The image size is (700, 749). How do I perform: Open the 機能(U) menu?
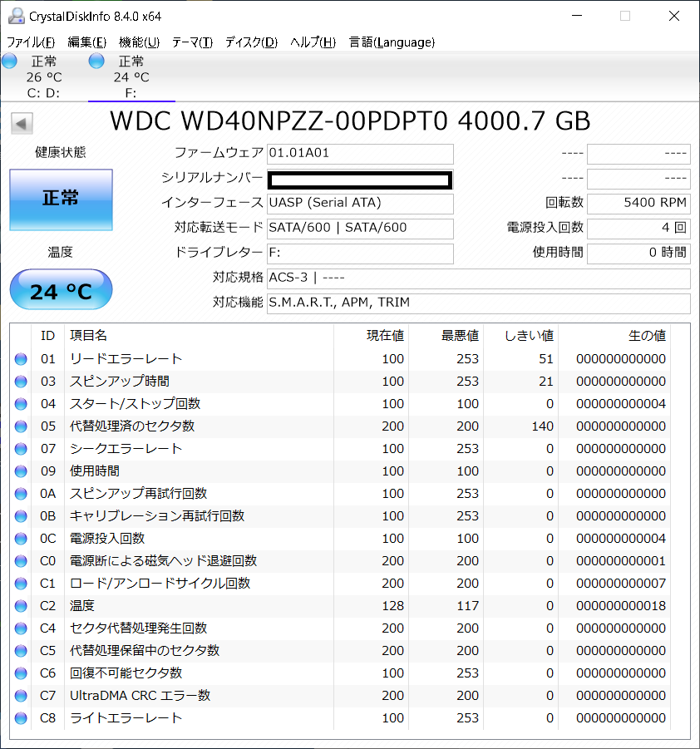(139, 42)
